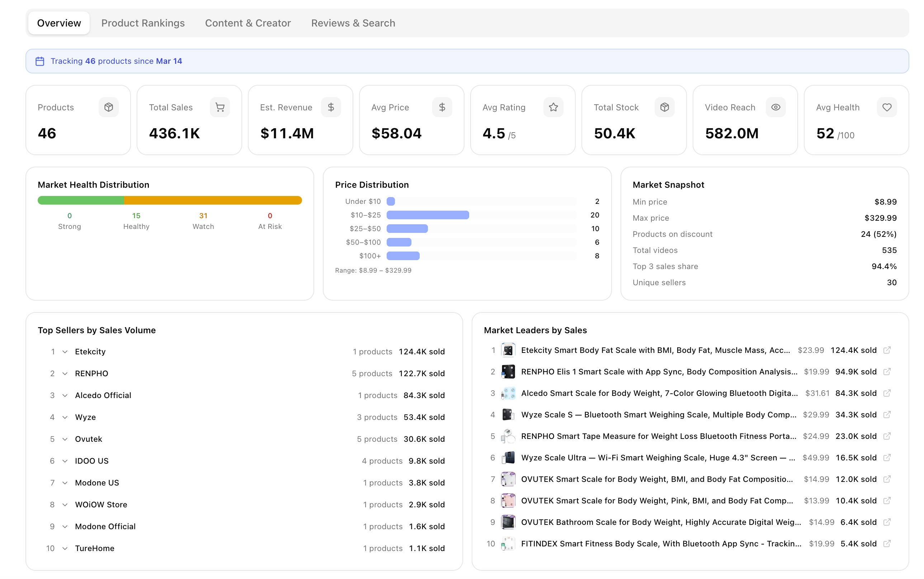Click the eye icon on Video Reach card

point(776,107)
